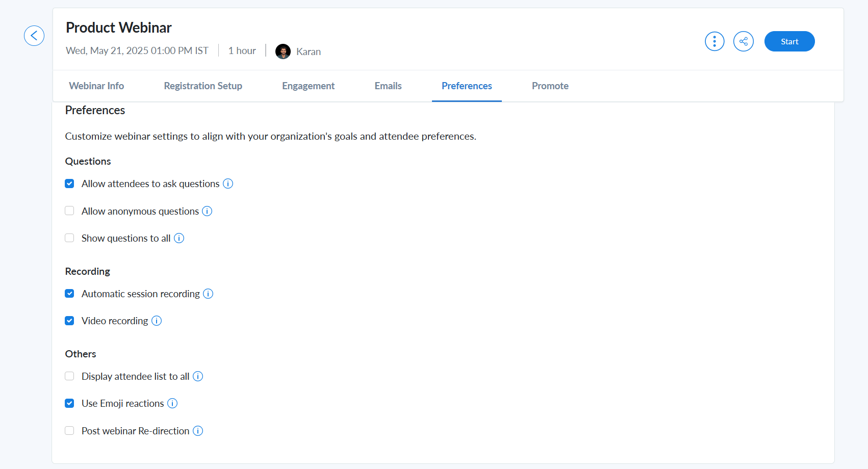Viewport: 868px width, 469px height.
Task: Click the Start button
Action: 789,41
